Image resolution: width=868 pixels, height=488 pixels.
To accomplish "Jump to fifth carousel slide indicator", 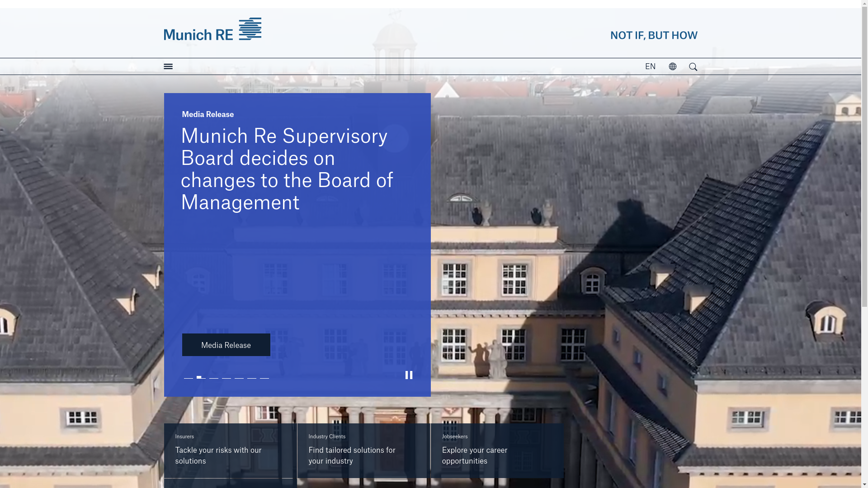I will click(239, 377).
